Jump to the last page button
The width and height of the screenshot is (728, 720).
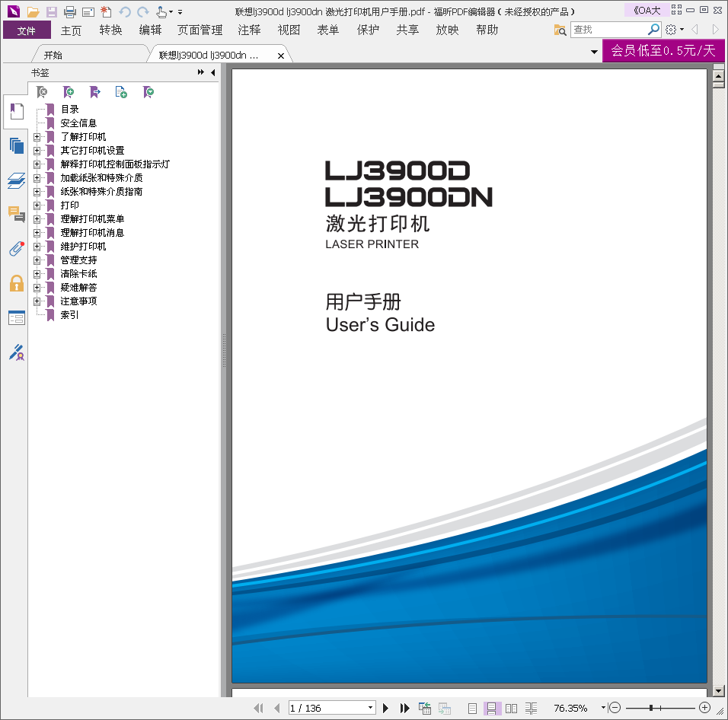point(405,708)
